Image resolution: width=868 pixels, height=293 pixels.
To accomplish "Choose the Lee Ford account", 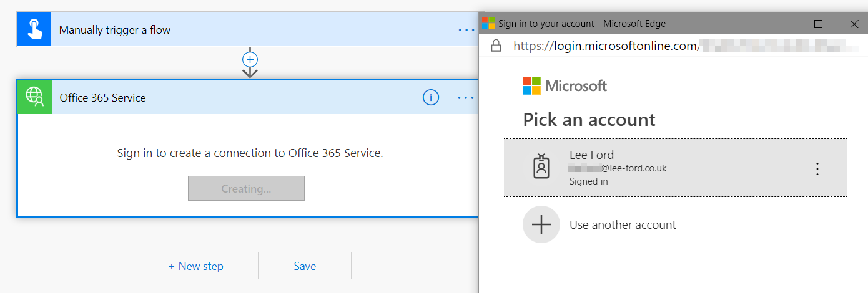I will 676,168.
